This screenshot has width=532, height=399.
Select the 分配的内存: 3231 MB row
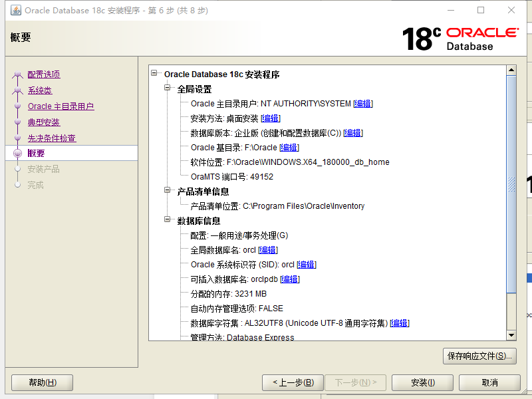(229, 294)
